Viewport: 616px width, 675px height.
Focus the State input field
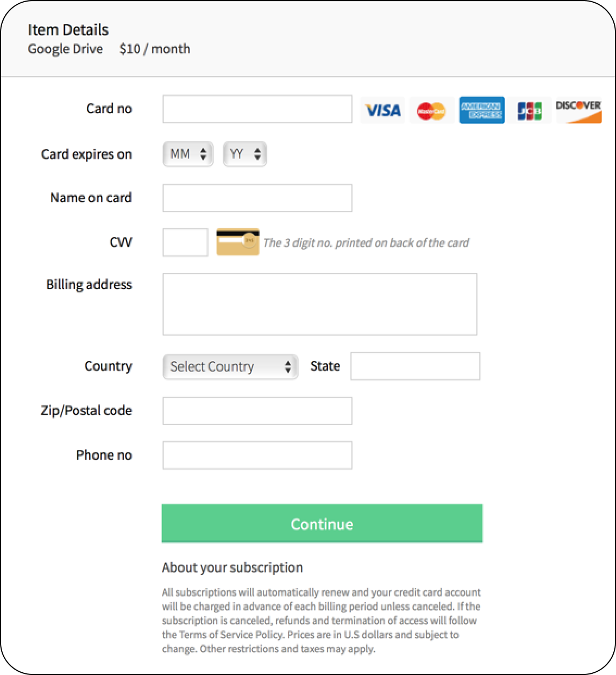point(415,366)
